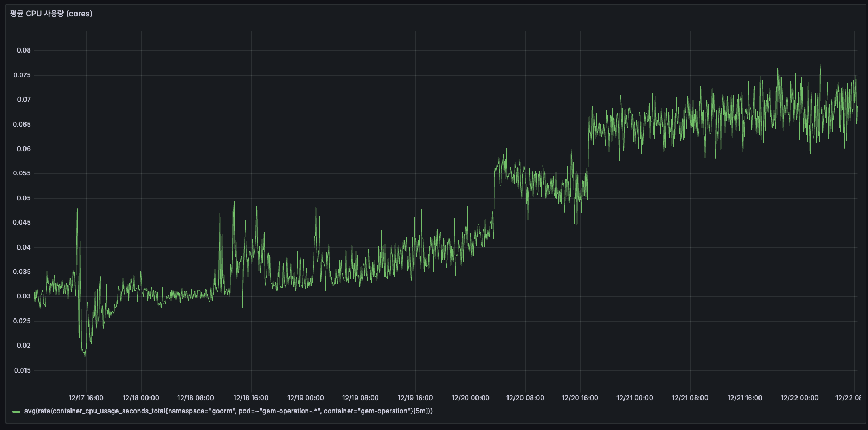
Task: Click the 0.05 y-axis tick label
Action: (24, 198)
